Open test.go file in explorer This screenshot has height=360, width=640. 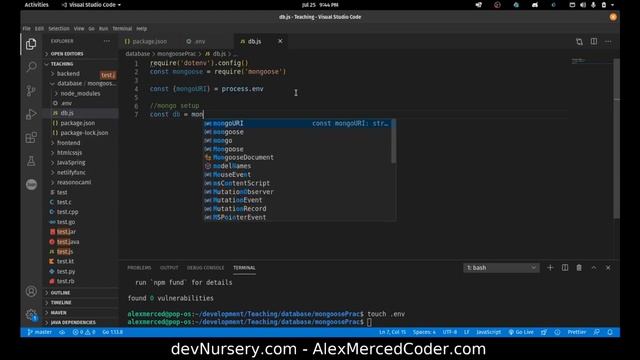[x=65, y=222]
